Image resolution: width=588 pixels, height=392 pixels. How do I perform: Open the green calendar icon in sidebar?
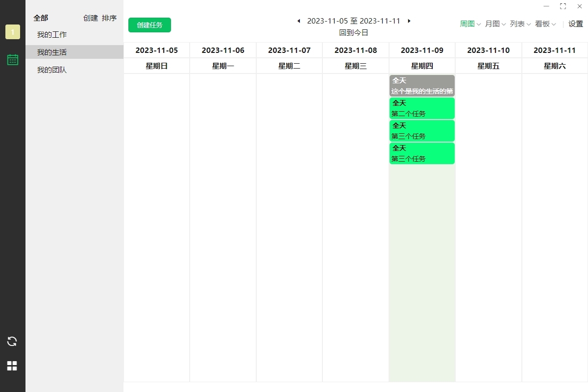pos(13,60)
